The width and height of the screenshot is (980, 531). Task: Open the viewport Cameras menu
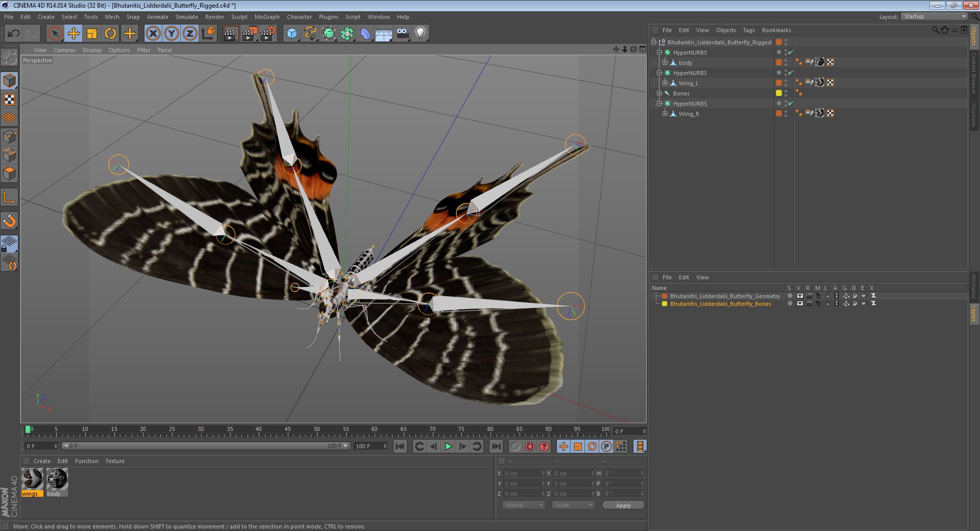(64, 50)
